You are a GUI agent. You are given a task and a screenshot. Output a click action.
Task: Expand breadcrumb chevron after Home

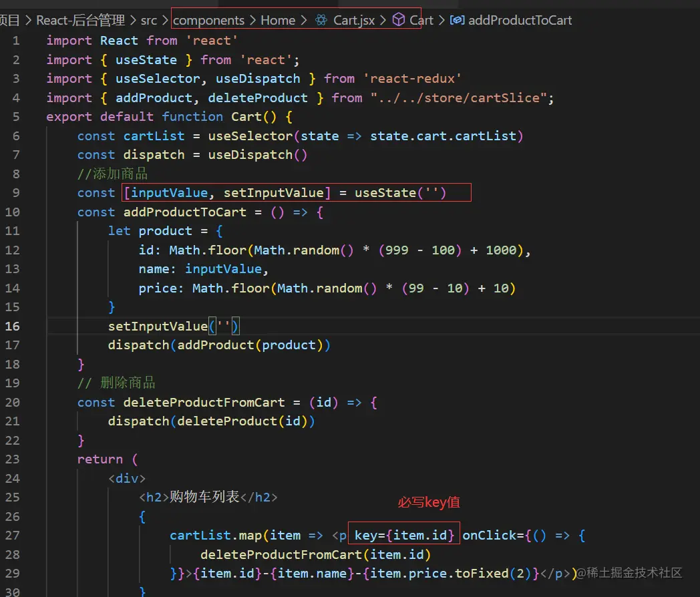click(303, 21)
